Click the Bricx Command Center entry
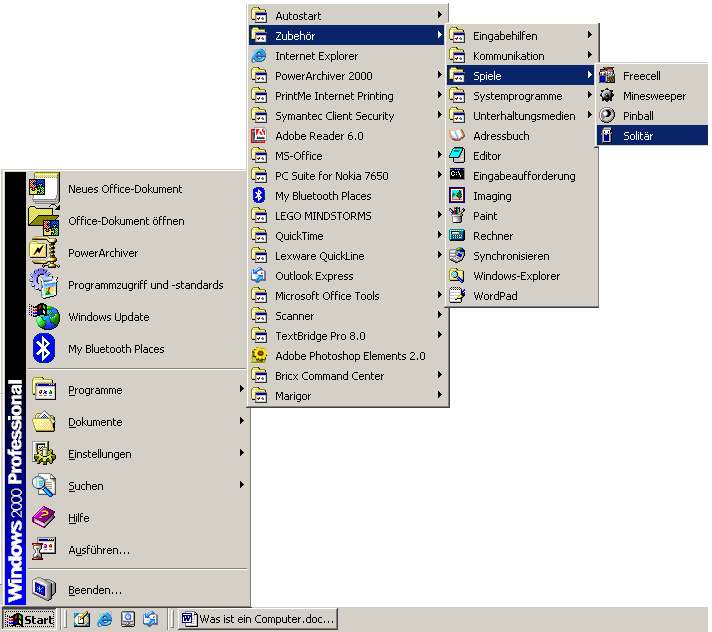The height and width of the screenshot is (632, 712). pyautogui.click(x=347, y=375)
